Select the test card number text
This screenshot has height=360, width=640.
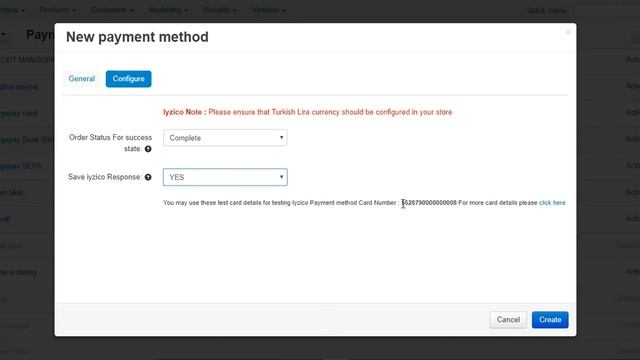429,203
